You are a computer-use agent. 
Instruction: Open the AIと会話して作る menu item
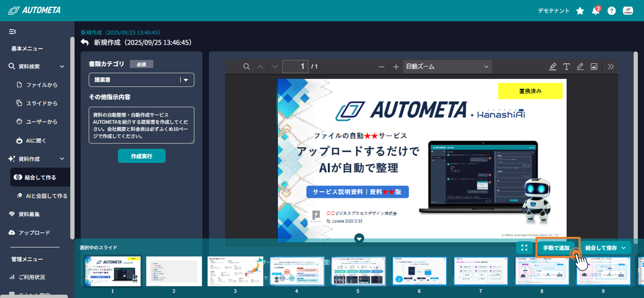pos(46,196)
